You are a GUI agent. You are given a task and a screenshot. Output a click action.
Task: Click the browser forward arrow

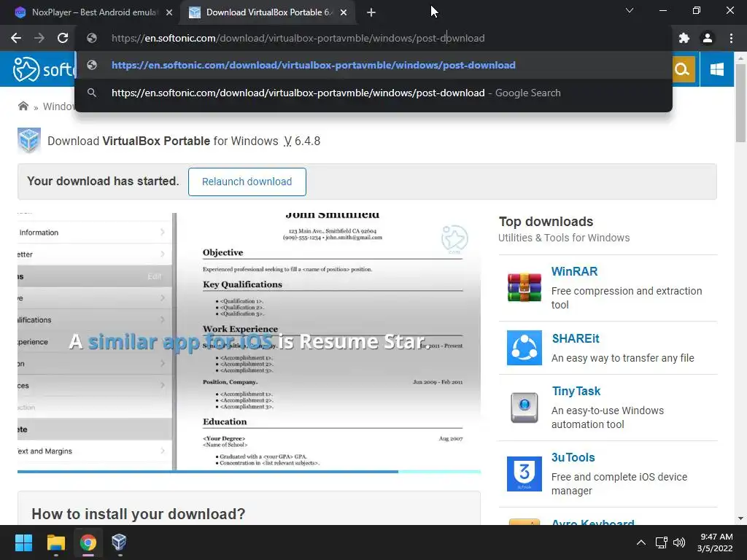tap(39, 38)
